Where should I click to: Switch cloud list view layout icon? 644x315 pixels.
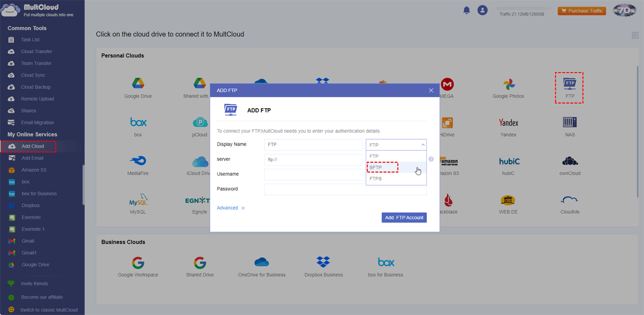click(x=635, y=35)
